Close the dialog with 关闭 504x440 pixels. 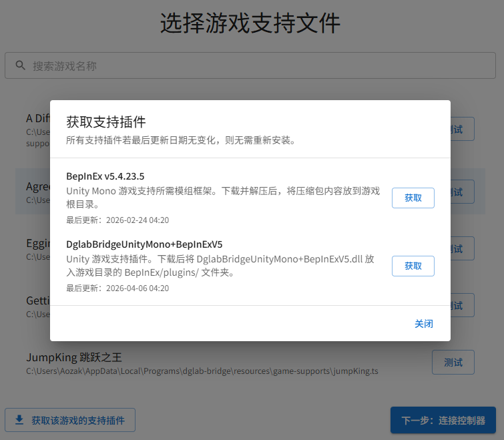[423, 324]
